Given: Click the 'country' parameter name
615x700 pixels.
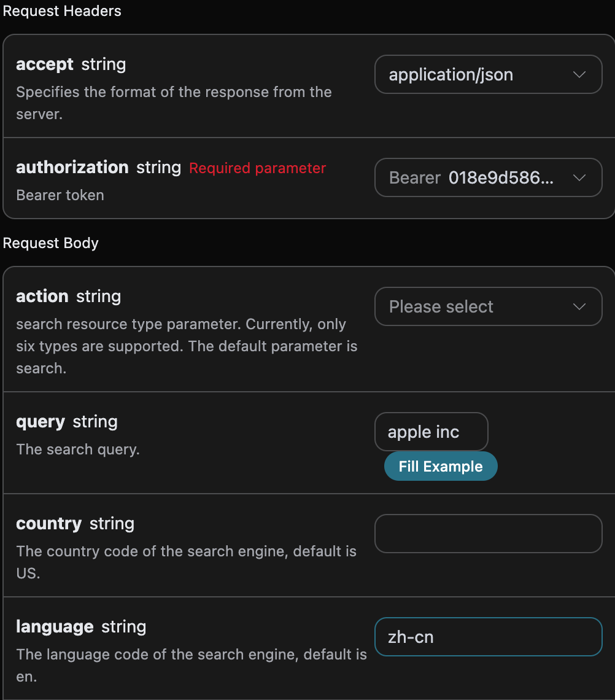Looking at the screenshot, I should coord(49,524).
